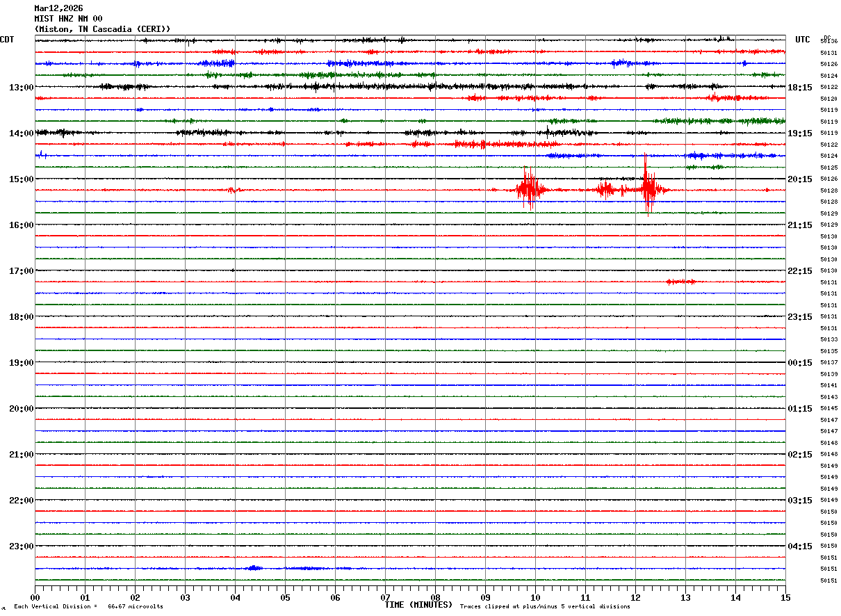Select minute '10' on the bottom time axis

(535, 597)
